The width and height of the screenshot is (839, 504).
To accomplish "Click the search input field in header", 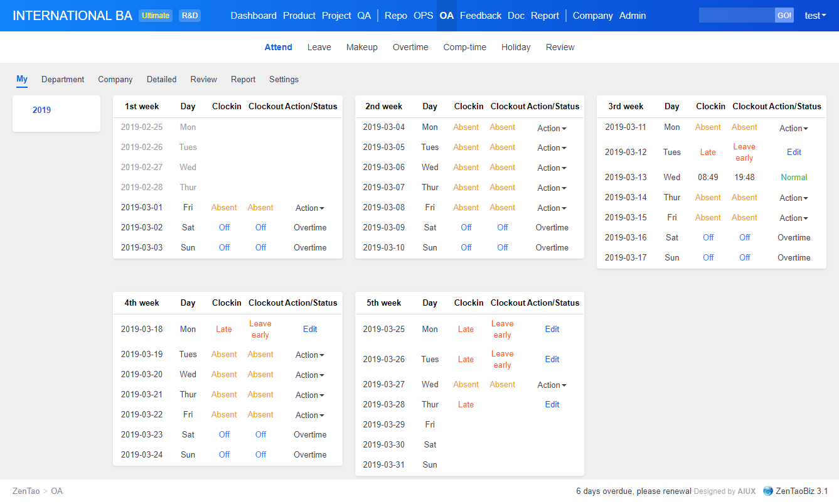I will tap(737, 16).
